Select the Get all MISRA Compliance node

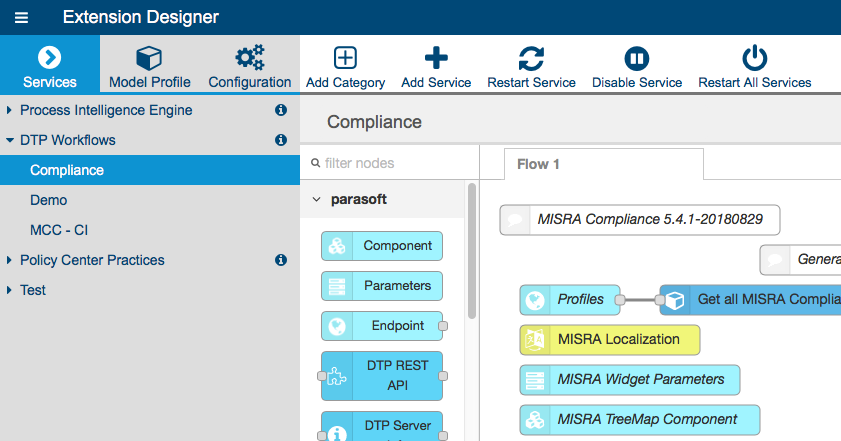pyautogui.click(x=750, y=299)
